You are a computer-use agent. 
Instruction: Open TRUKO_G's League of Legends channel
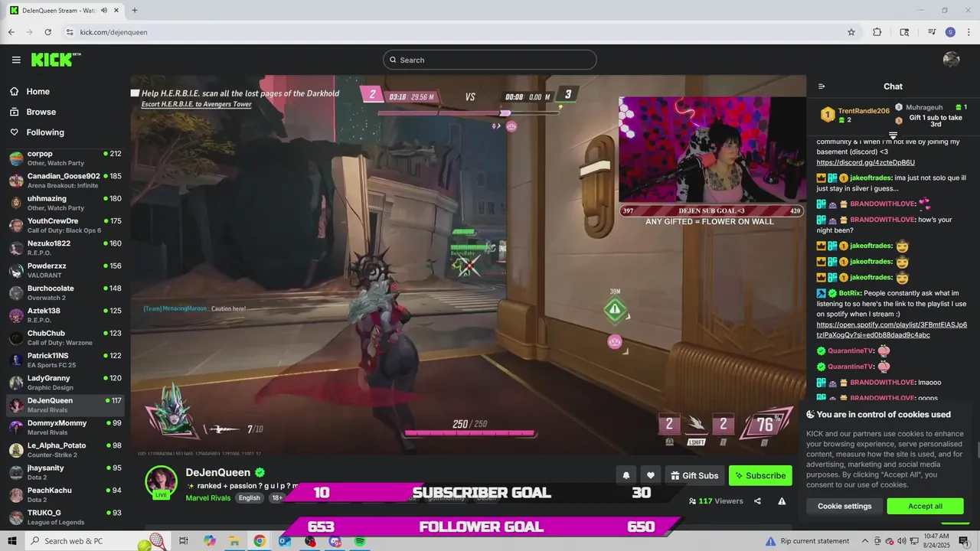(x=65, y=517)
